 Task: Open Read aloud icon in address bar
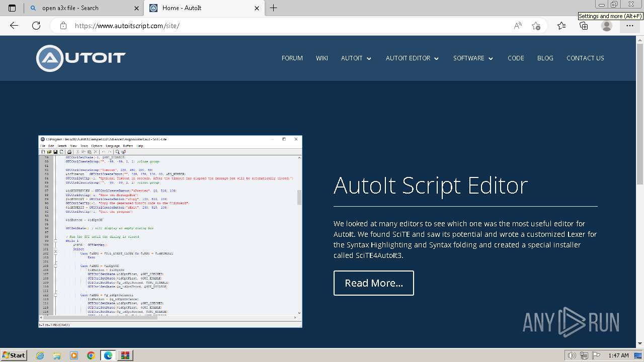pyautogui.click(x=518, y=26)
